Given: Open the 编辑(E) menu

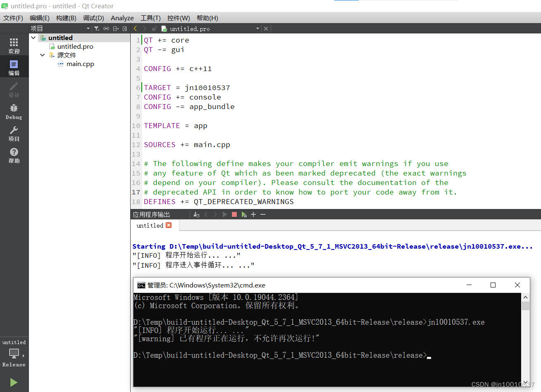Looking at the screenshot, I should (x=40, y=18).
